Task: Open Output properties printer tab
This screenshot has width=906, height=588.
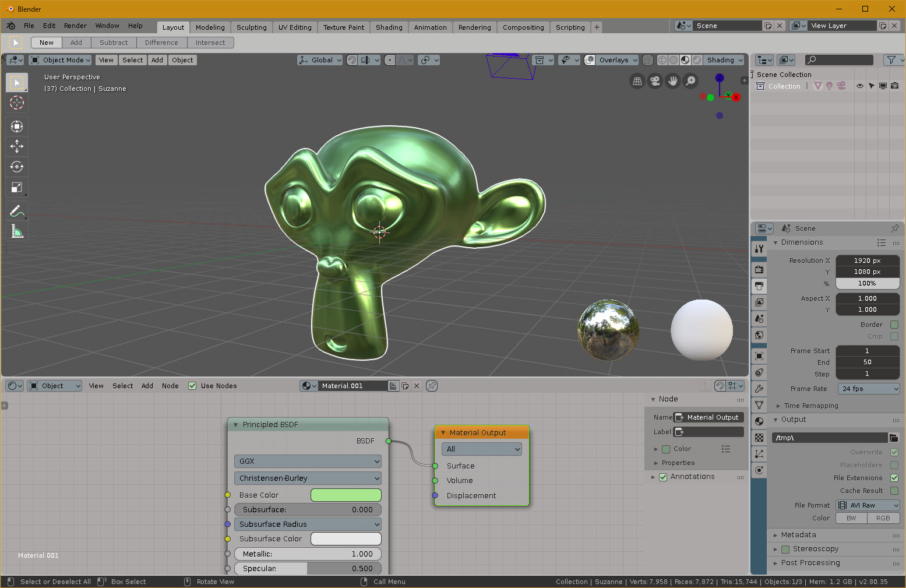Action: click(759, 286)
